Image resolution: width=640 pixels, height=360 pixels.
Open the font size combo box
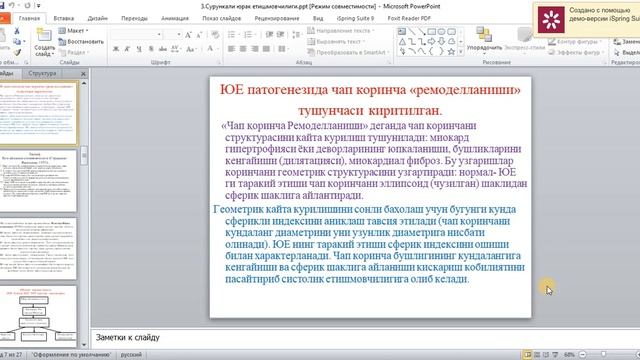coord(173,35)
